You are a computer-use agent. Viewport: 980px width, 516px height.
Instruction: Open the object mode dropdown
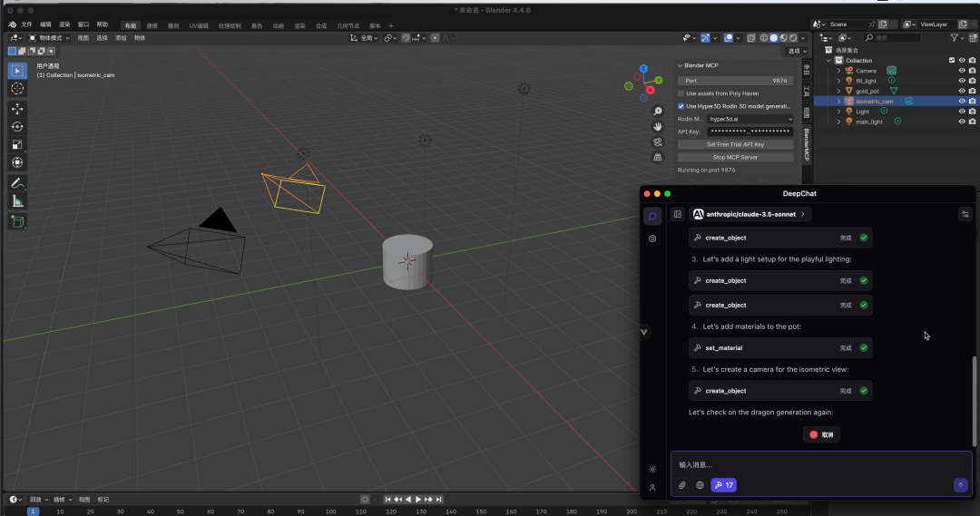[x=50, y=38]
